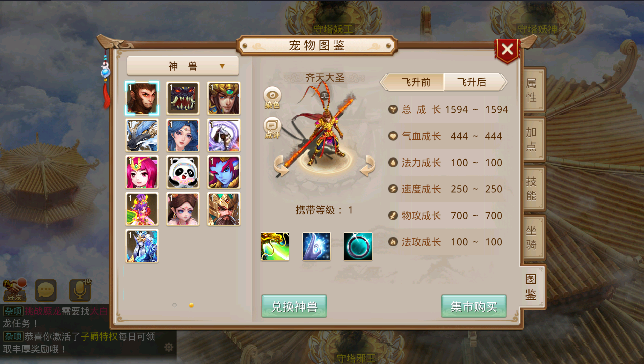644x364 pixels.
Task: Select the panda pet thumbnail
Action: [x=183, y=172]
